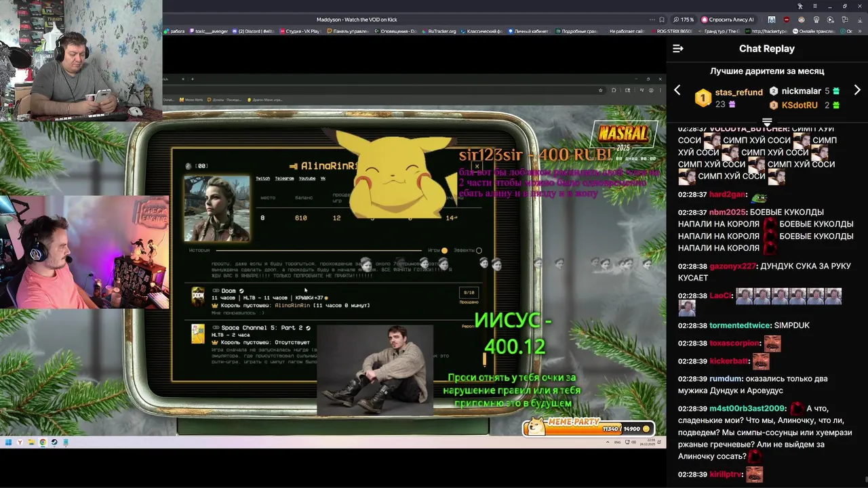Image resolution: width=868 pixels, height=488 pixels.
Task: Open the 'Подробные сравнения' bookmark
Action: click(576, 31)
